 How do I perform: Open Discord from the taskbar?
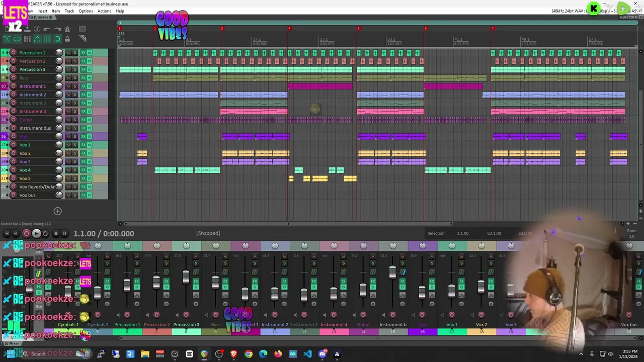323,354
